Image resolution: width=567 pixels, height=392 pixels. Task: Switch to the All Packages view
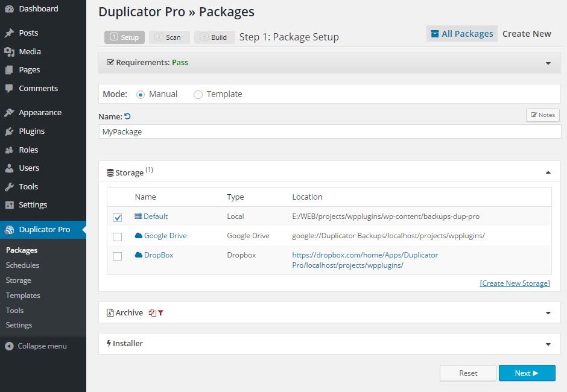pyautogui.click(x=461, y=33)
